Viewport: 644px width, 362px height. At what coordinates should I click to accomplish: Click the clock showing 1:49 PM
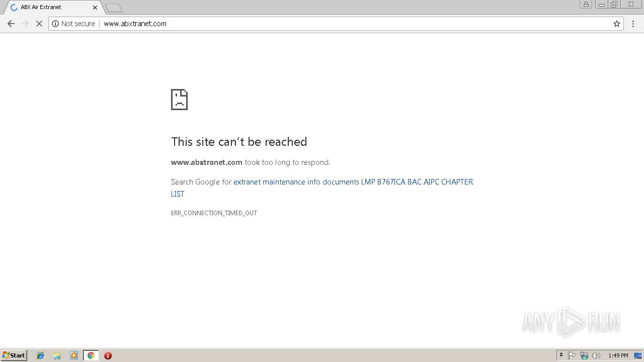618,355
